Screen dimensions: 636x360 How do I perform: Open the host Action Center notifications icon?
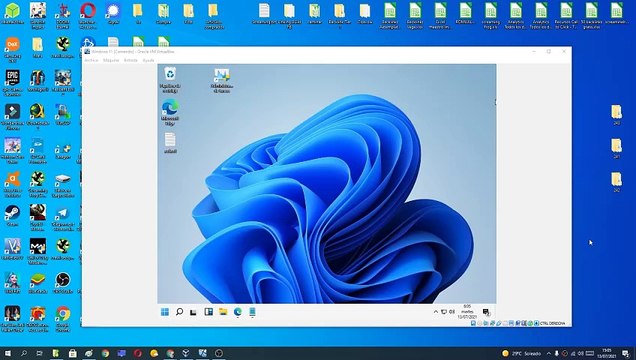pyautogui.click(x=626, y=354)
